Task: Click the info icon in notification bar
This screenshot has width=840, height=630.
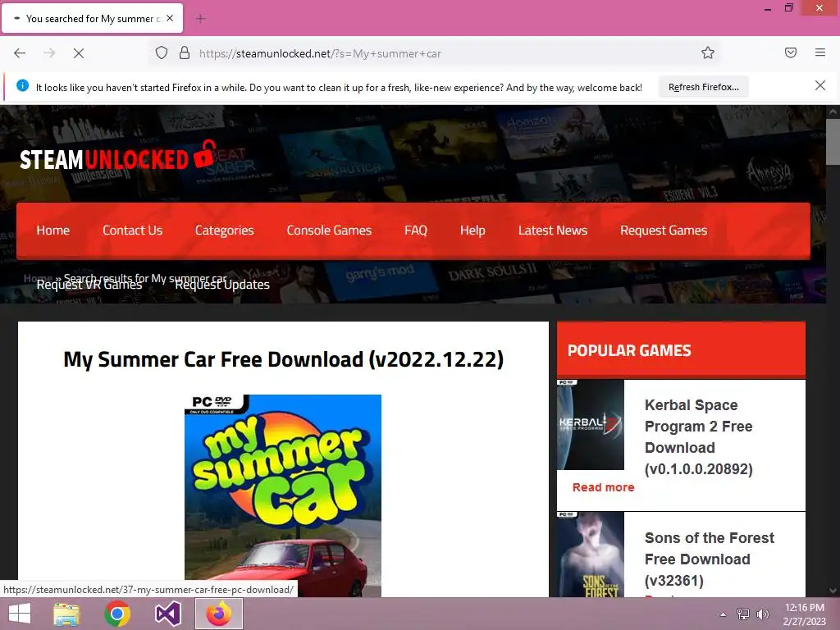Action: pyautogui.click(x=22, y=85)
